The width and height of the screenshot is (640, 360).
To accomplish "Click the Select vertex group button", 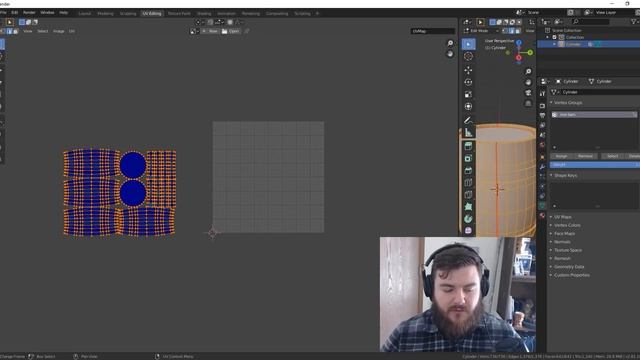I will (x=612, y=156).
